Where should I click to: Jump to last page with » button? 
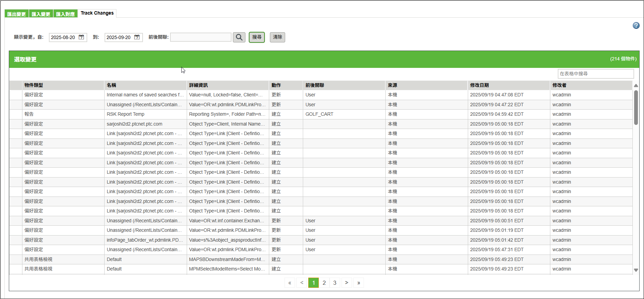tap(358, 283)
